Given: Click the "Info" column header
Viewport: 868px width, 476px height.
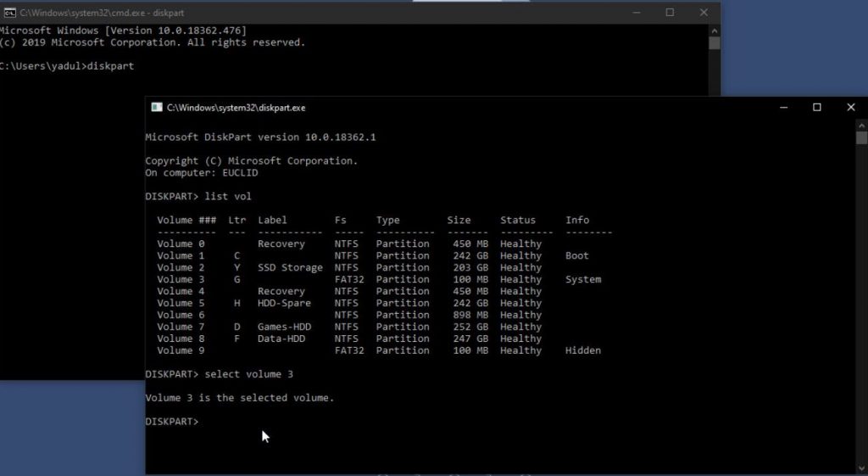Looking at the screenshot, I should pos(576,220).
